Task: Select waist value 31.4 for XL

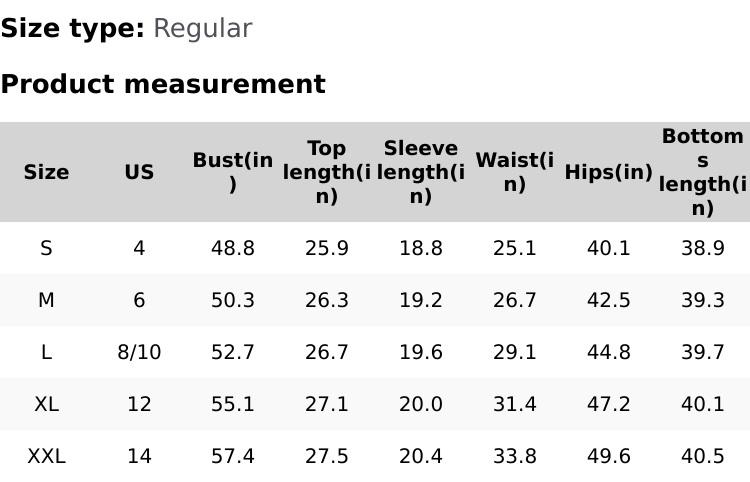Action: tap(515, 404)
